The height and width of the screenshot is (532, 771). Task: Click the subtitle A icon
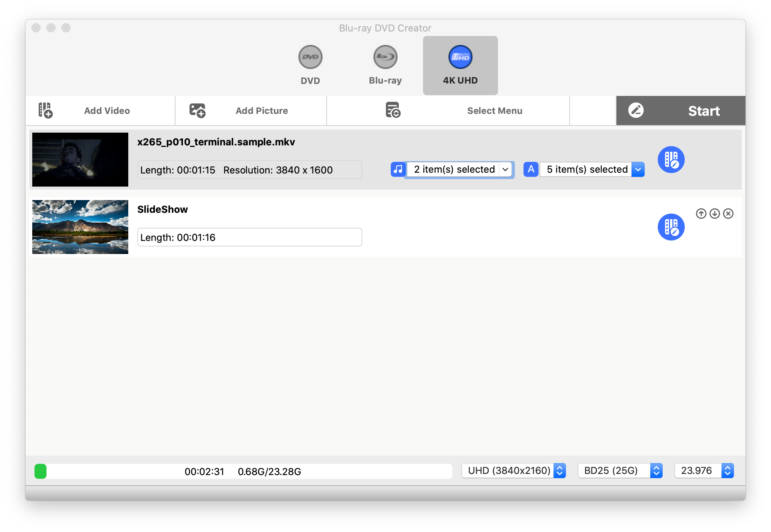531,169
